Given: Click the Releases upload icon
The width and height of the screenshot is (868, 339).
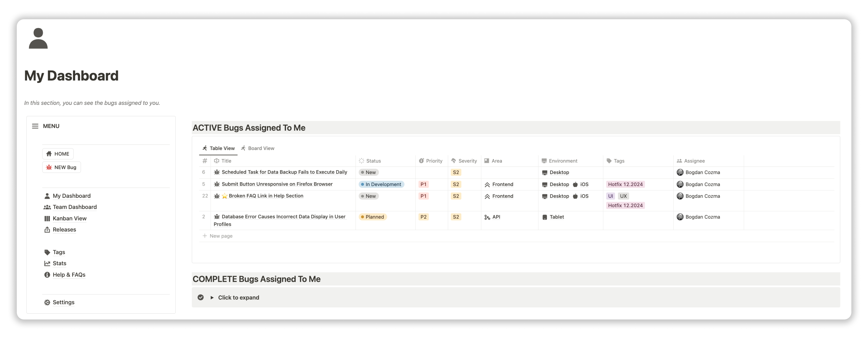Looking at the screenshot, I should pos(47,230).
